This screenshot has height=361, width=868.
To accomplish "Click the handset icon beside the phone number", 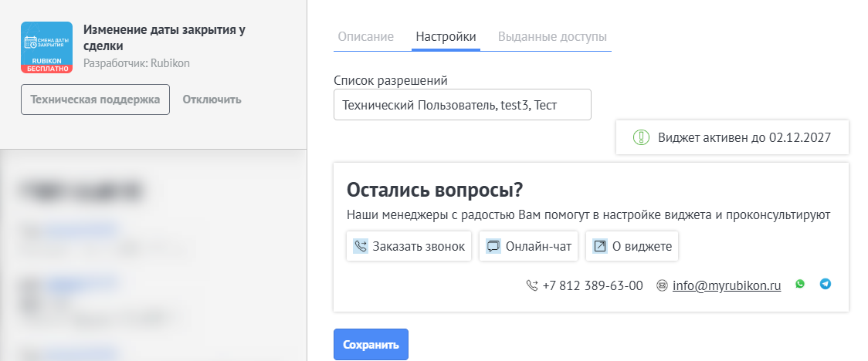I will 532,286.
